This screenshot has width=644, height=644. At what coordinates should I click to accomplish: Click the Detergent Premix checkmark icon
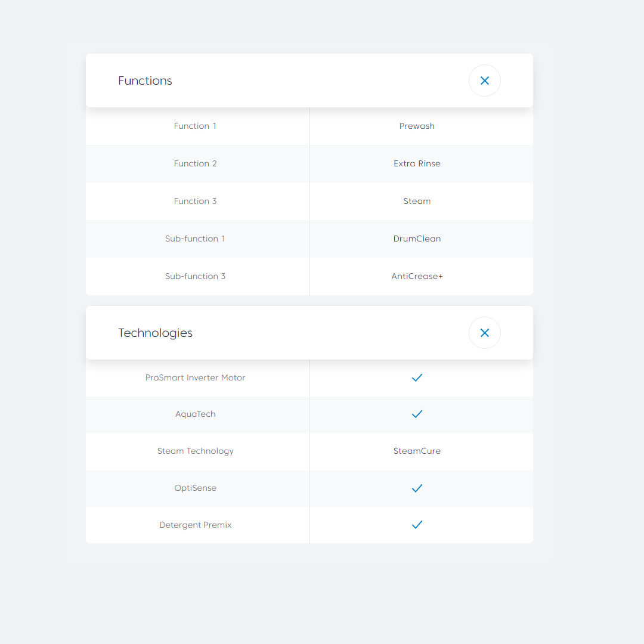417,525
